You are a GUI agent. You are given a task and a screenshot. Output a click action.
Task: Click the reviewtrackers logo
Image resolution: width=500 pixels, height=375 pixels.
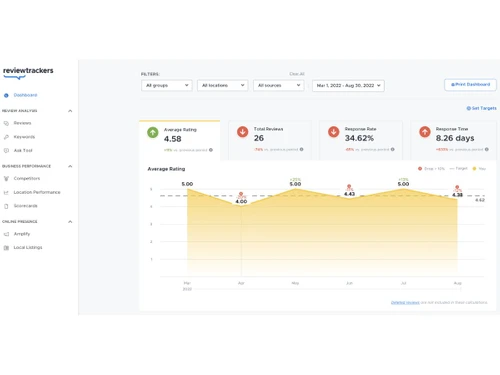28,73
